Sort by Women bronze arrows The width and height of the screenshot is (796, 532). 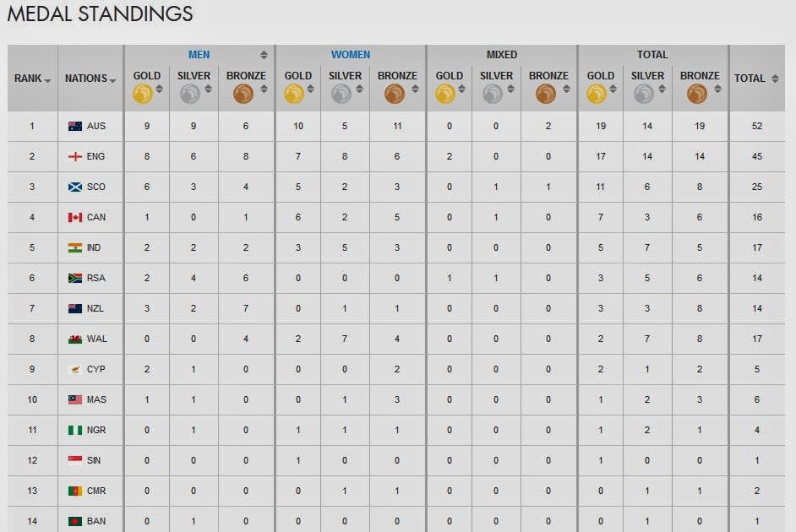point(415,90)
